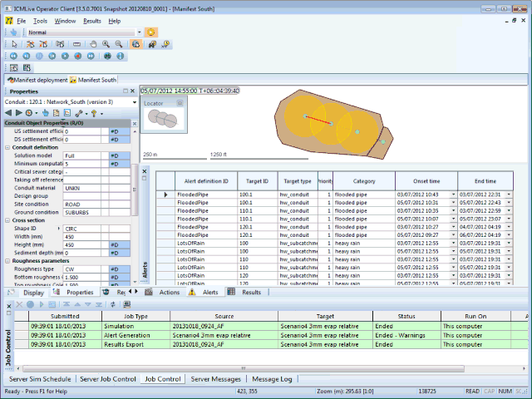Click the orange refresh icon beside Normal
Image resolution: width=532 pixels, height=399 pixels.
(x=150, y=32)
